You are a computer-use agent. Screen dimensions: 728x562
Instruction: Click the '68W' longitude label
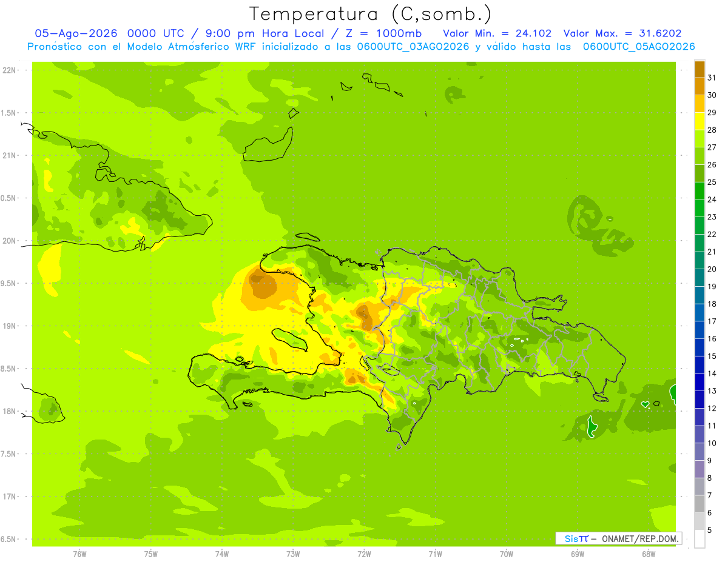pos(649,554)
